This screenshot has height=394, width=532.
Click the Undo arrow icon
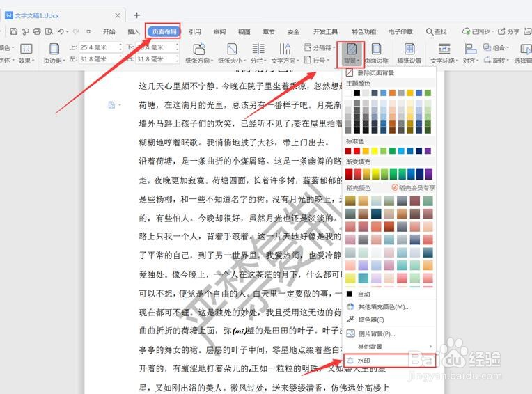pos(61,31)
